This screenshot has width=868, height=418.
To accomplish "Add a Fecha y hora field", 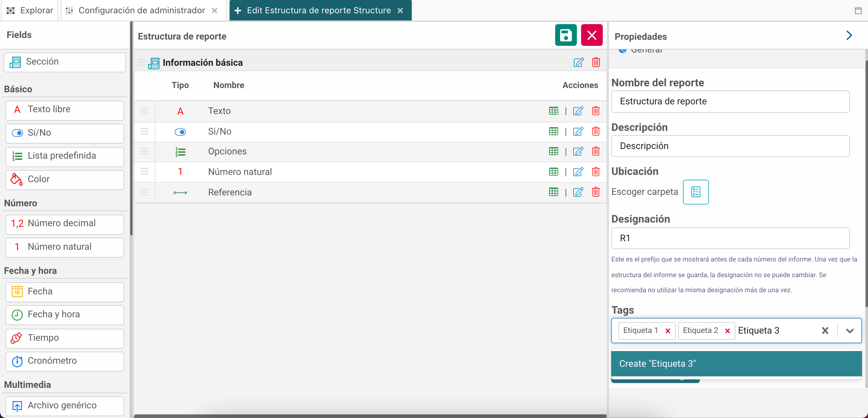I will tap(65, 315).
